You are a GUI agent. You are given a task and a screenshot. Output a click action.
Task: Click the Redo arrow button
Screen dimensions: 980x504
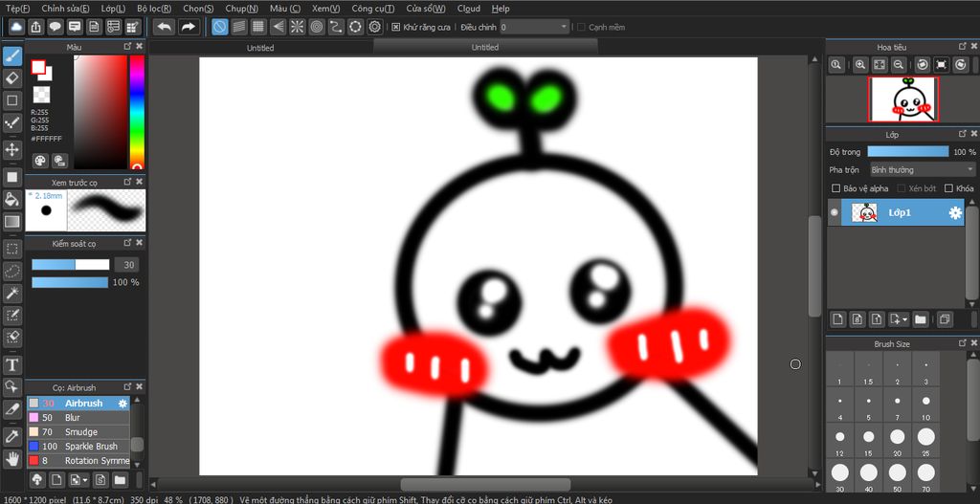188,27
